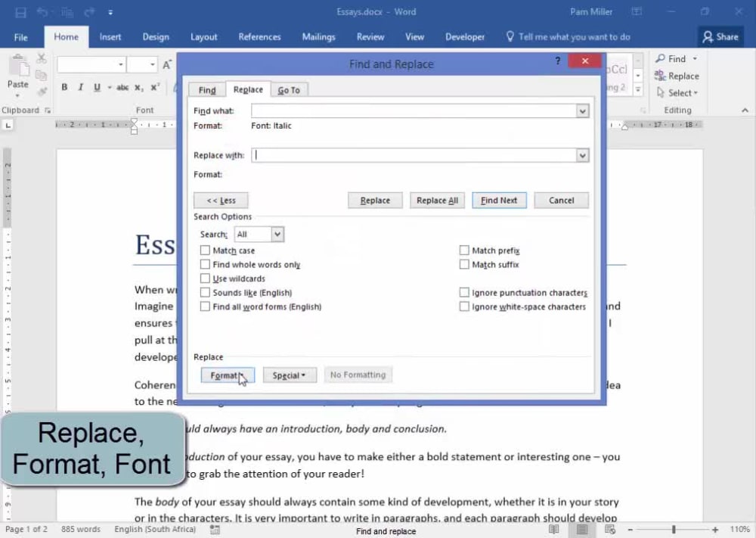Toggle Italic formatting button

coord(81,87)
